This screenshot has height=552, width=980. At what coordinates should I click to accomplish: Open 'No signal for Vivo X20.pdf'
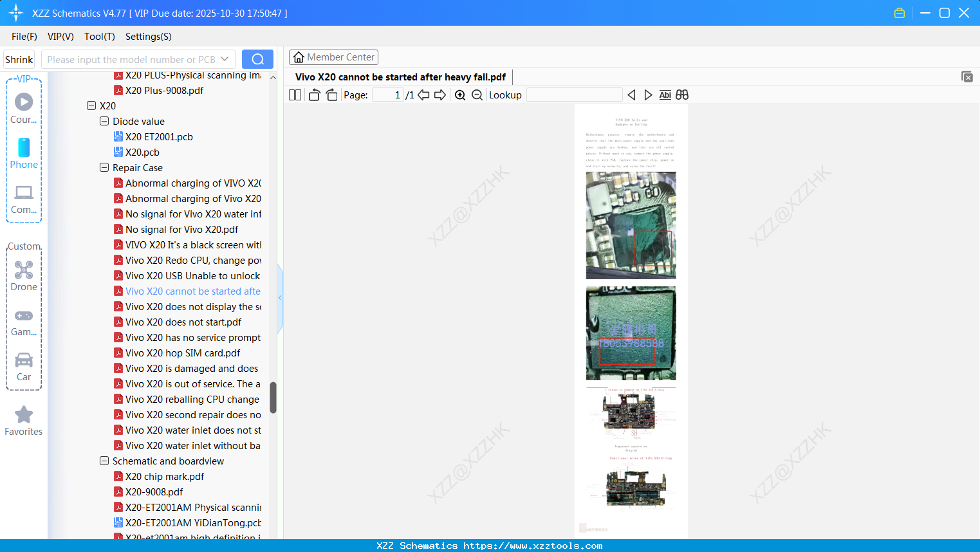click(181, 229)
